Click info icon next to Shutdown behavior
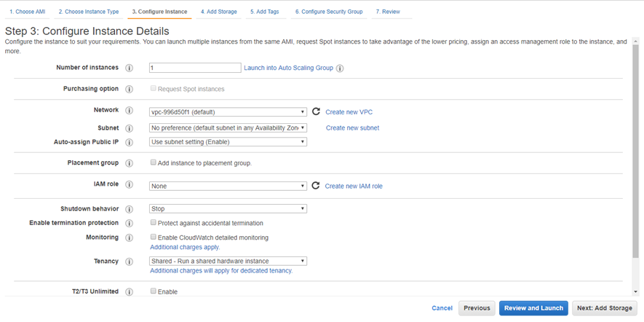This screenshot has height=322, width=644. pyautogui.click(x=130, y=209)
